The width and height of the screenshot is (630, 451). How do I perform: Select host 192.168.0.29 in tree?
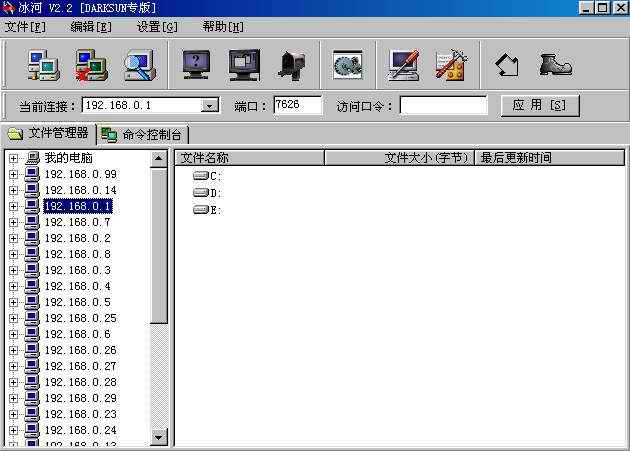click(80, 398)
